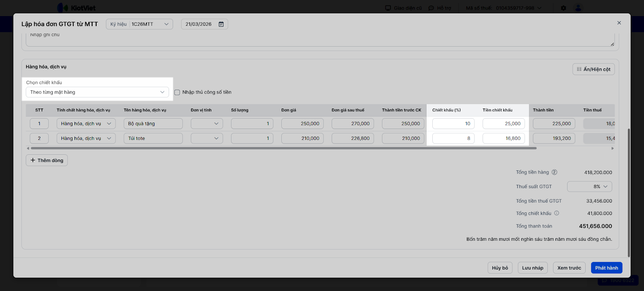
Task: Click the Đơn giá field showing 210,000
Action: 302,138
